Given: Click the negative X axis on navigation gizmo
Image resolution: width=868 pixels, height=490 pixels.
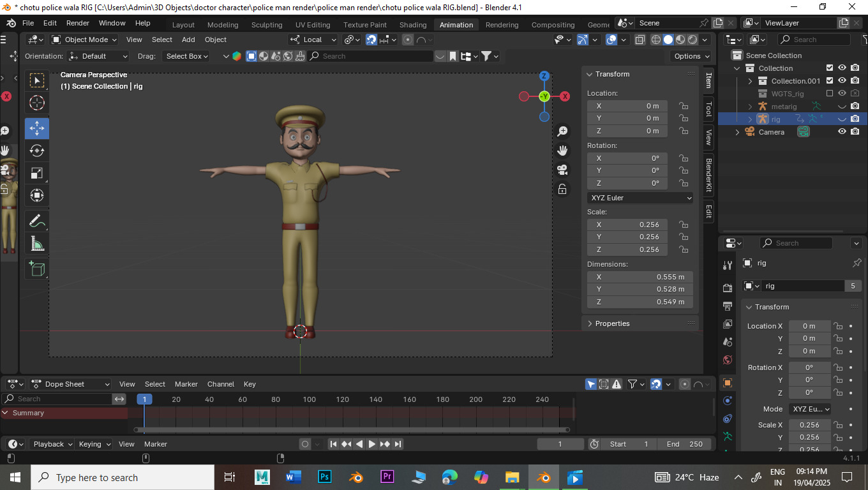Looking at the screenshot, I should (x=524, y=96).
